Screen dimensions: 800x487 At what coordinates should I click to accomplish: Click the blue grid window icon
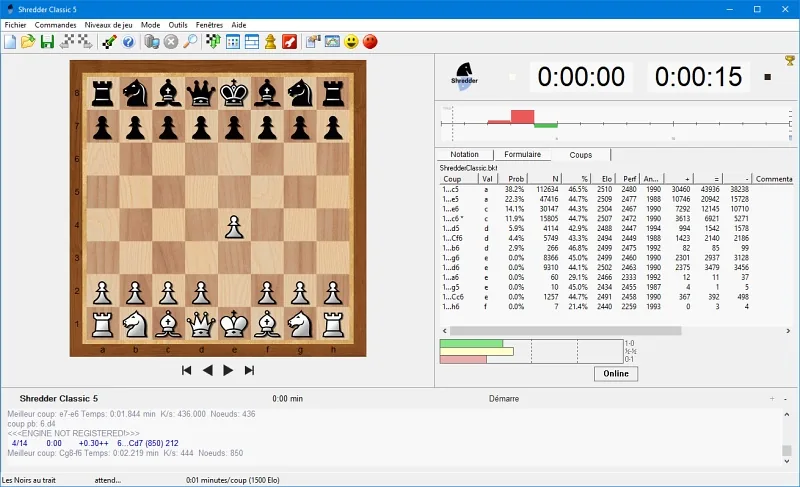click(x=233, y=42)
